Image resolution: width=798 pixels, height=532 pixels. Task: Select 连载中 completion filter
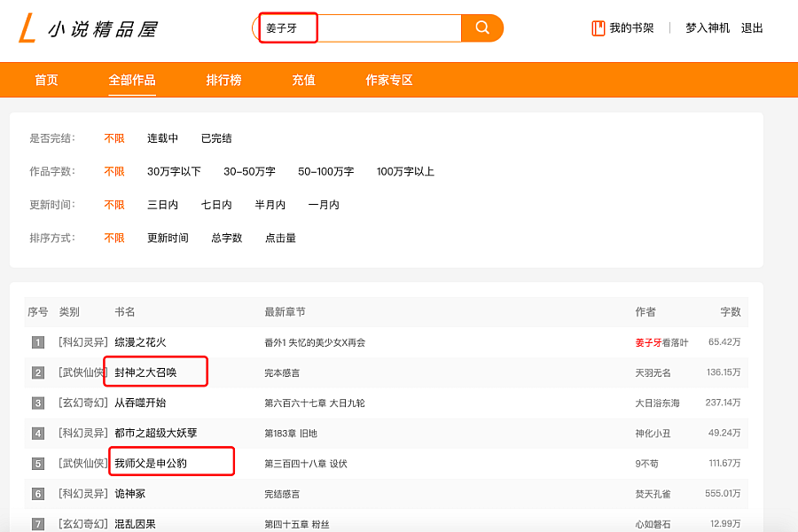pyautogui.click(x=162, y=138)
